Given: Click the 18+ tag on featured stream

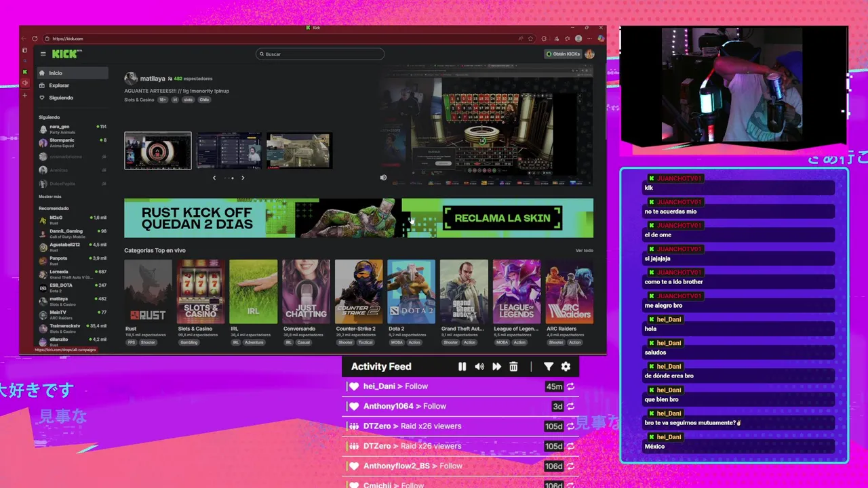Looking at the screenshot, I should 163,100.
